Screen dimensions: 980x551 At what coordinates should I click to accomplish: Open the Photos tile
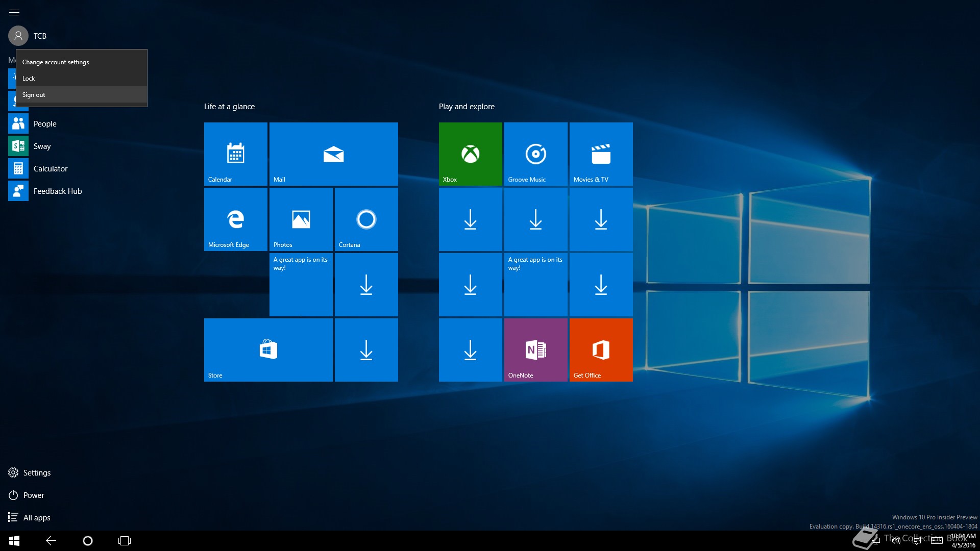click(301, 219)
